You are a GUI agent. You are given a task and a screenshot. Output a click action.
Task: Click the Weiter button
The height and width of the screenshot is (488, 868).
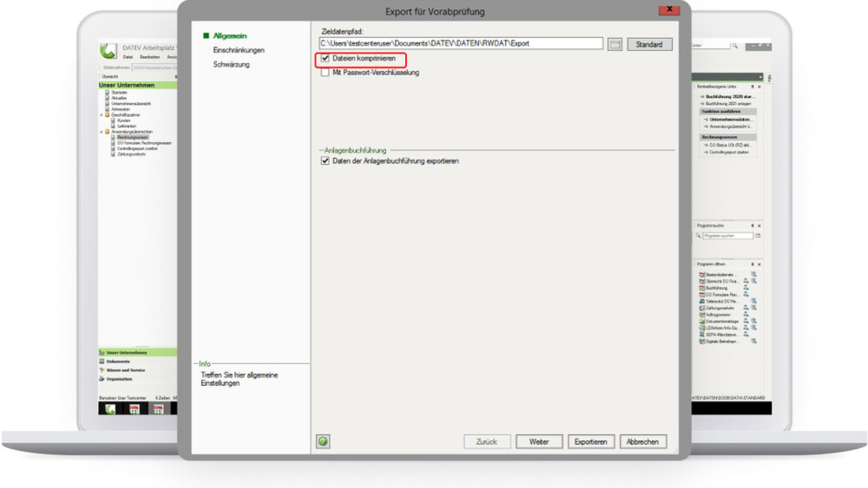pyautogui.click(x=539, y=442)
